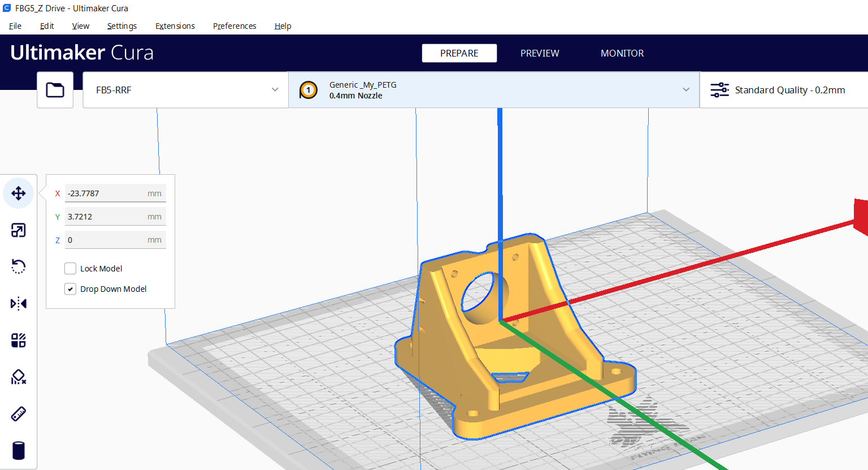The image size is (868, 470).
Task: Open the Extensions menu
Action: pos(175,26)
